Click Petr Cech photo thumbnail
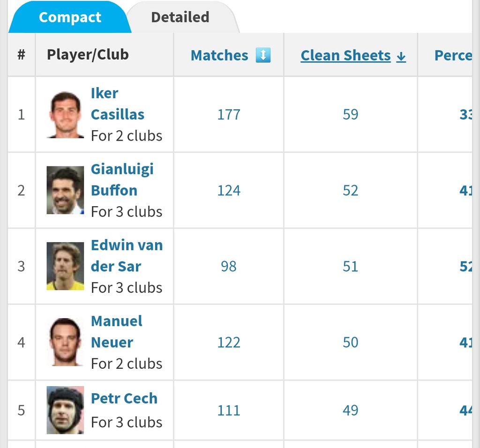The height and width of the screenshot is (448, 480). coord(65,410)
